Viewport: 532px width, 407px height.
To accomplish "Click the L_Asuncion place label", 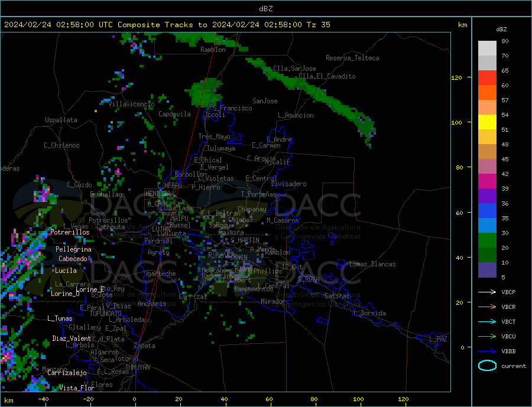I will tap(296, 115).
